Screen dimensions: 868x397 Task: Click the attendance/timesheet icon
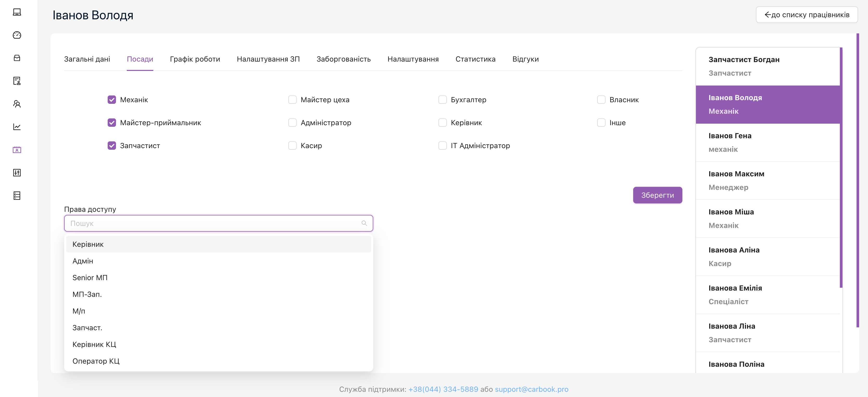[x=17, y=149]
